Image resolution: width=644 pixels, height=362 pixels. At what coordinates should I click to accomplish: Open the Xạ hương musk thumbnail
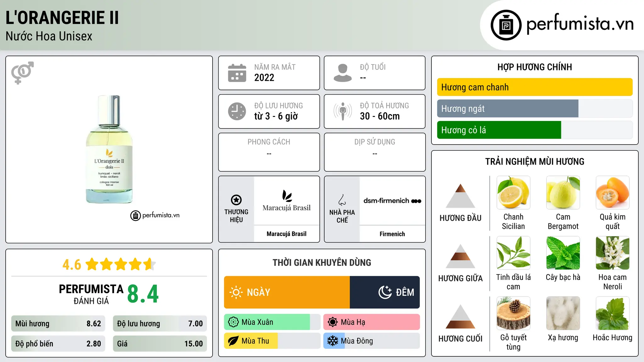pos(563,313)
